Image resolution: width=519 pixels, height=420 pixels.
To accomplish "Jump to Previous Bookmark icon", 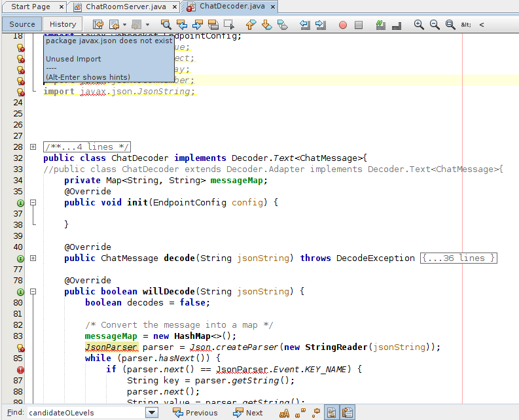I will coord(251,24).
